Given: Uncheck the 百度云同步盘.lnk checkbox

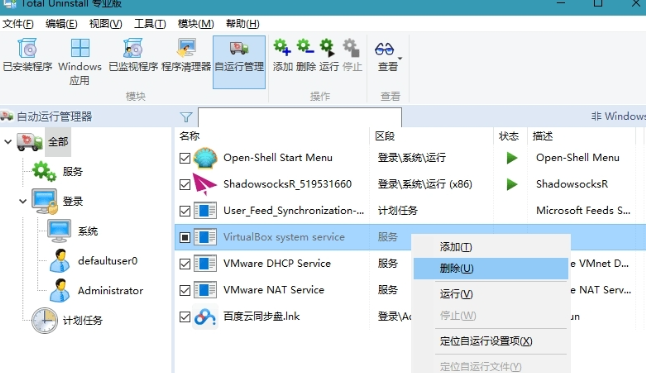Looking at the screenshot, I should tap(185, 317).
